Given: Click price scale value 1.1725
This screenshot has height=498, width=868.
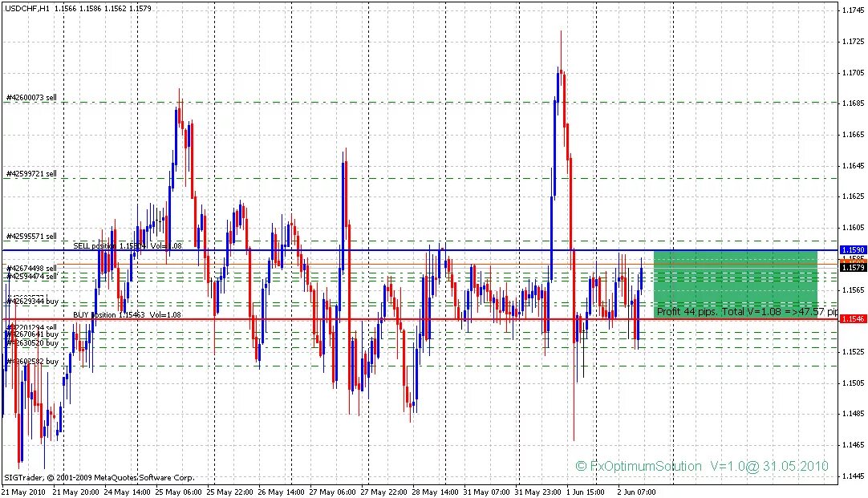Looking at the screenshot, I should (853, 42).
